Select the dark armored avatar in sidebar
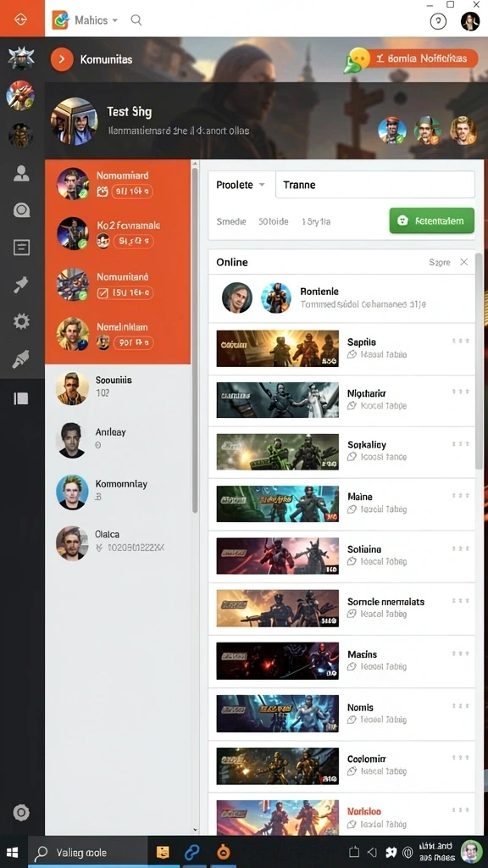488x868 pixels. pyautogui.click(x=21, y=135)
